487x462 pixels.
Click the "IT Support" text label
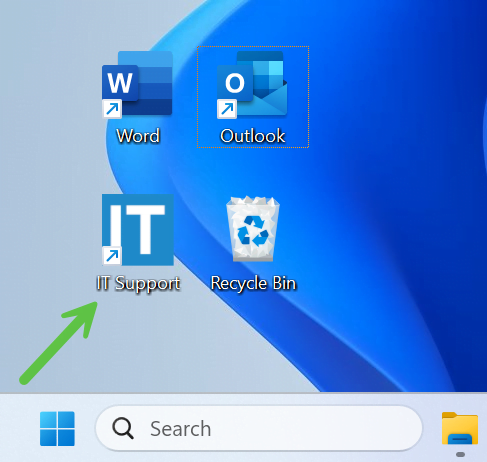[x=138, y=284]
